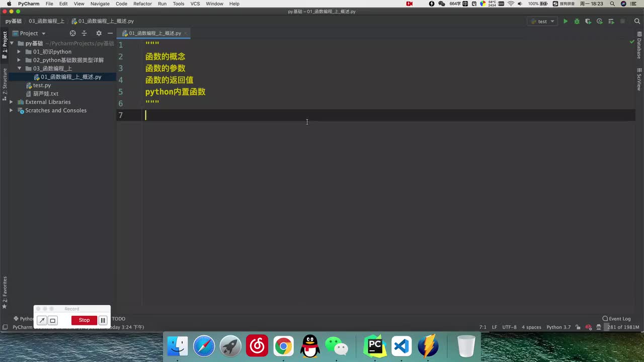Screen dimensions: 644x362
Task: Toggle the 1: Project side tab
Action: [x=5, y=45]
